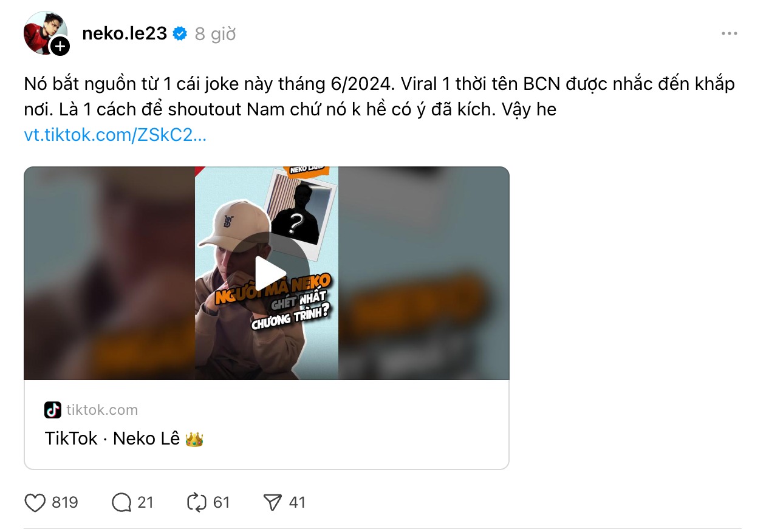Click the TikTok logo icon in the link card
This screenshot has width=769, height=532.
[x=53, y=410]
